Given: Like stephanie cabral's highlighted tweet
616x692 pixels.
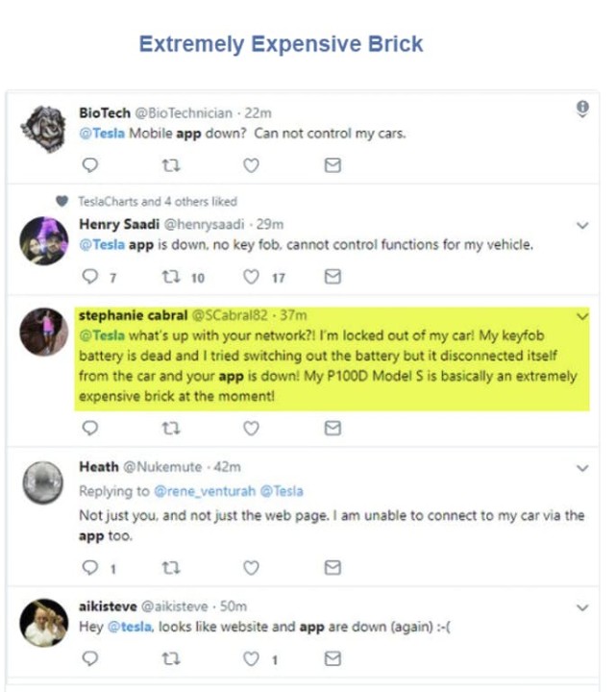Looking at the screenshot, I should tap(251, 429).
